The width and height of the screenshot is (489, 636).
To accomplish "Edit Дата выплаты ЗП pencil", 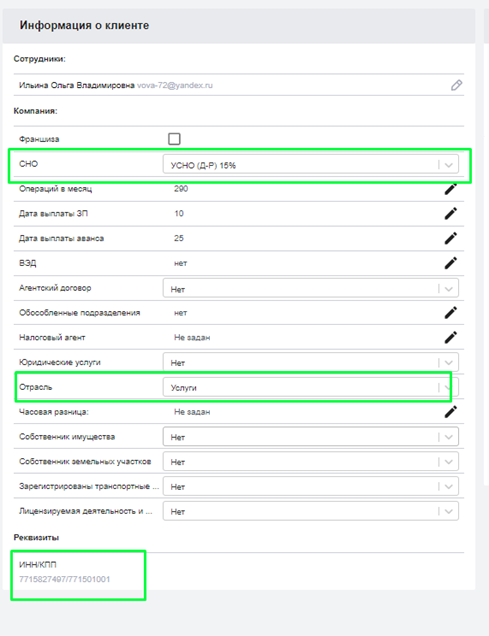I will click(450, 213).
